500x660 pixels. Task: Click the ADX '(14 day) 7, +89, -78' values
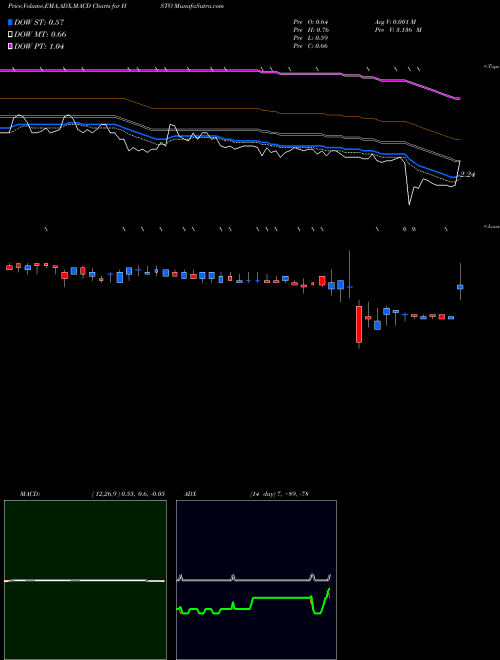pos(279,494)
